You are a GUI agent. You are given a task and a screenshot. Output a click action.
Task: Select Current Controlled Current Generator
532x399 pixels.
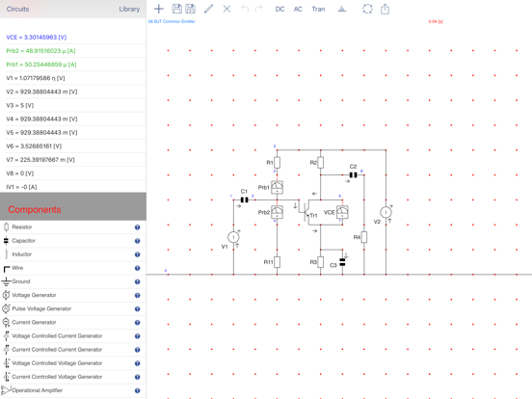[73, 349]
